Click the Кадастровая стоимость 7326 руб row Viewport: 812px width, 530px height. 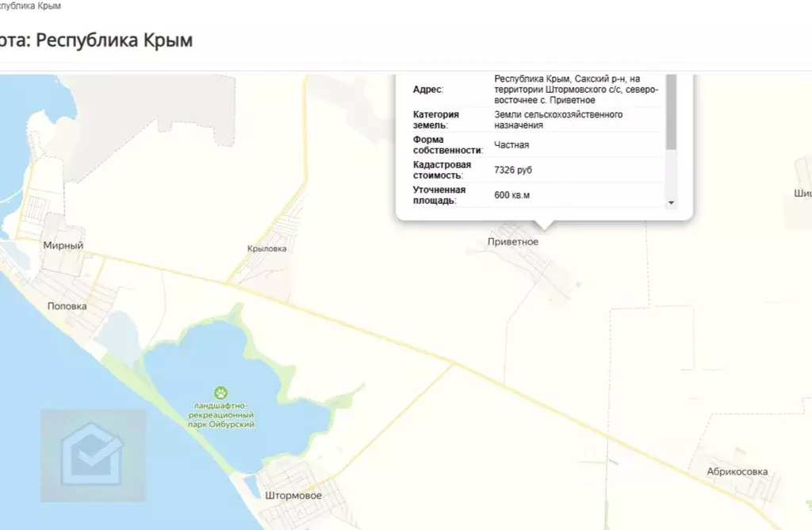click(538, 170)
